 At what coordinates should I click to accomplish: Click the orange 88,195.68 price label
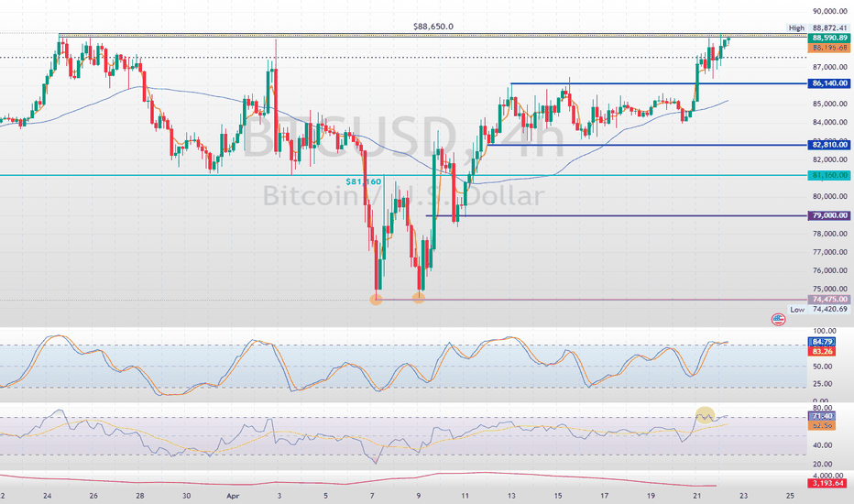pos(829,48)
